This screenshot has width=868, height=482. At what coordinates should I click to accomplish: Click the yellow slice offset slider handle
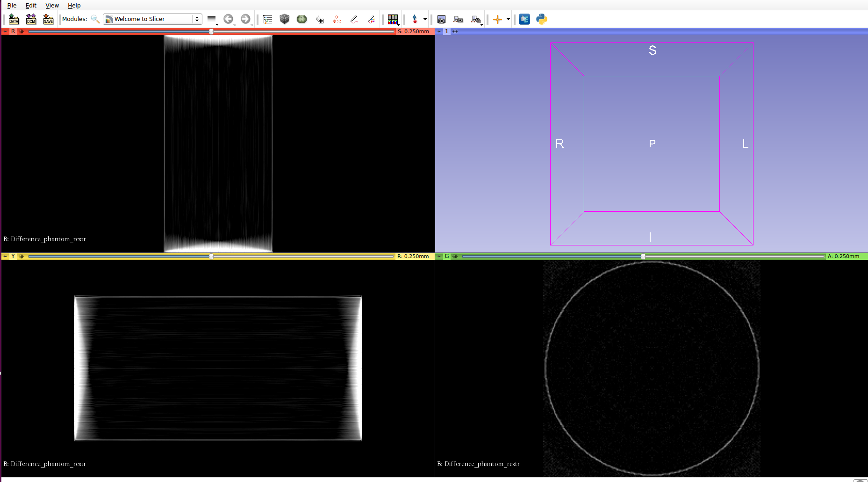[211, 256]
